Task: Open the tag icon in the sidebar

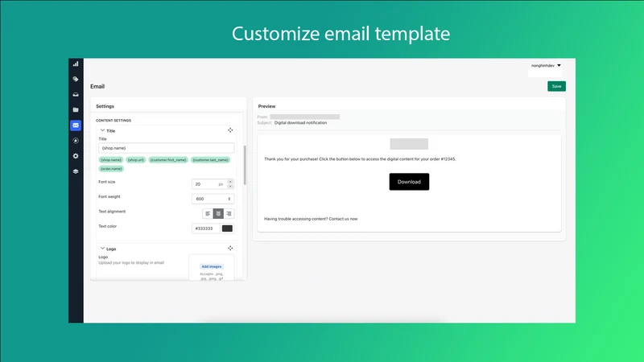Action: (76, 79)
